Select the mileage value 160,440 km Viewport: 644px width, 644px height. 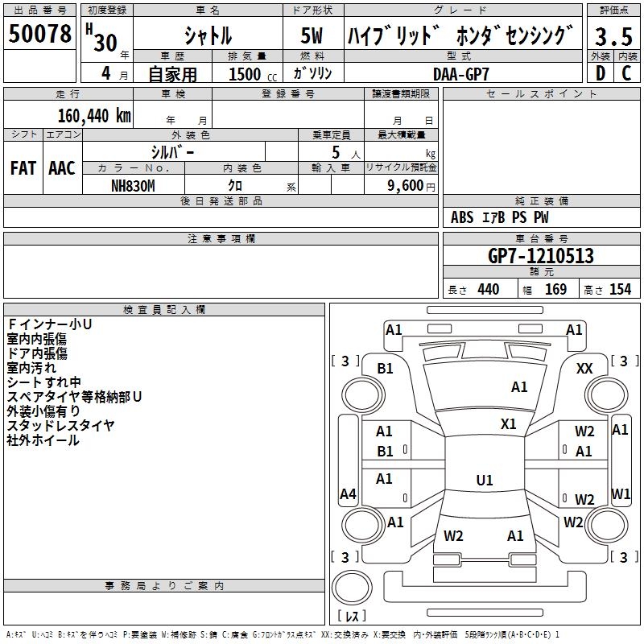click(94, 115)
